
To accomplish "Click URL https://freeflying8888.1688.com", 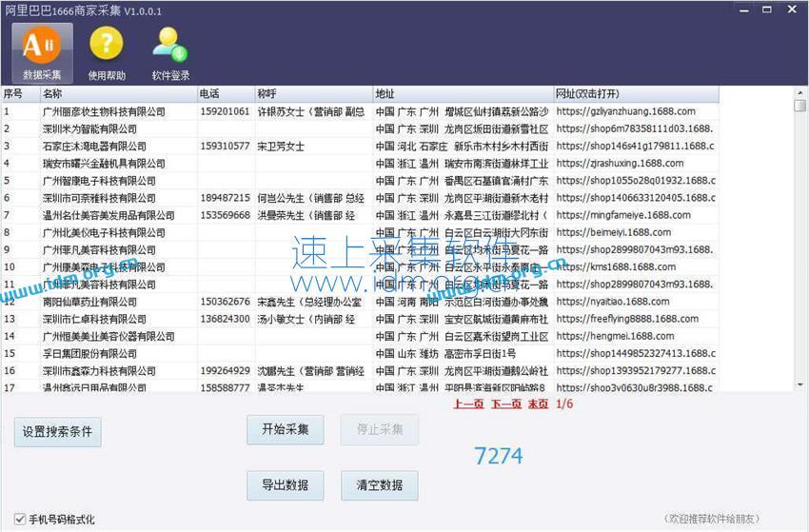I will [x=627, y=319].
